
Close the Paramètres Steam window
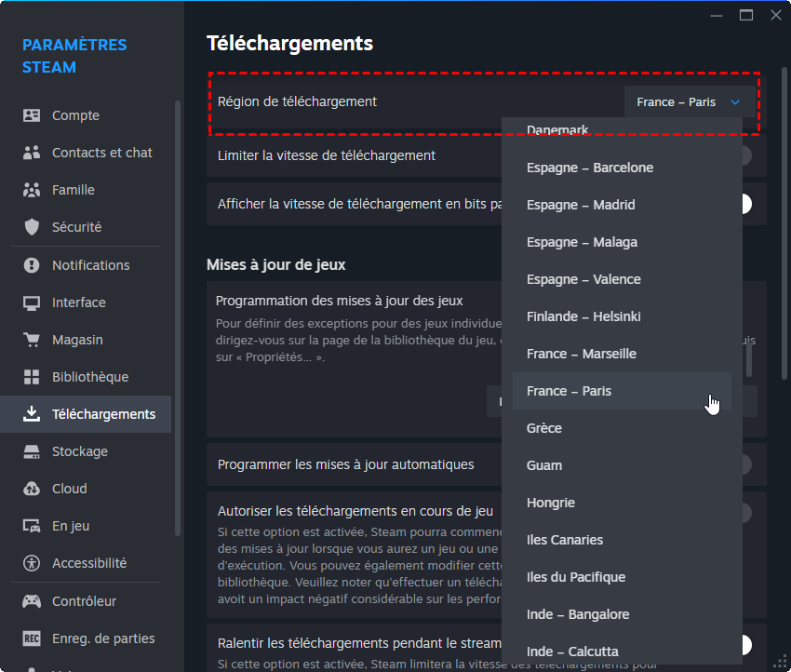[776, 15]
